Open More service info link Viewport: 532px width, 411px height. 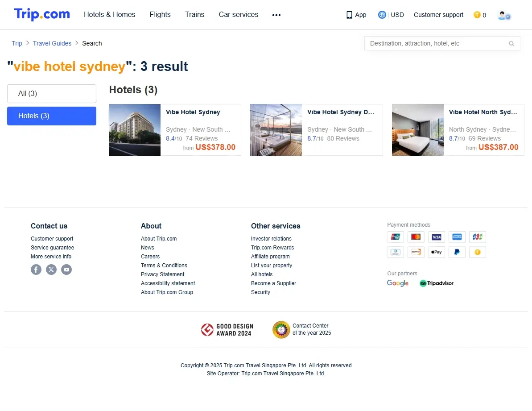(51, 257)
